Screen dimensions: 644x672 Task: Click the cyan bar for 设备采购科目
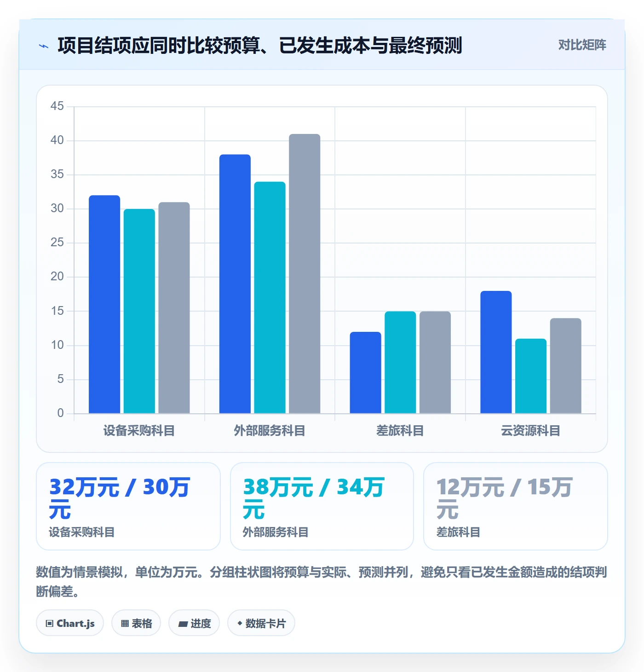click(x=139, y=311)
